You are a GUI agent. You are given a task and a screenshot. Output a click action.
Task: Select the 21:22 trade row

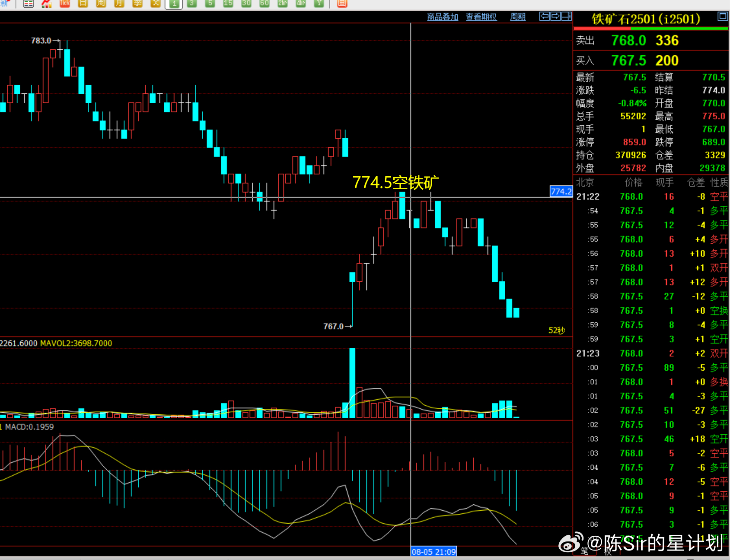tap(651, 197)
